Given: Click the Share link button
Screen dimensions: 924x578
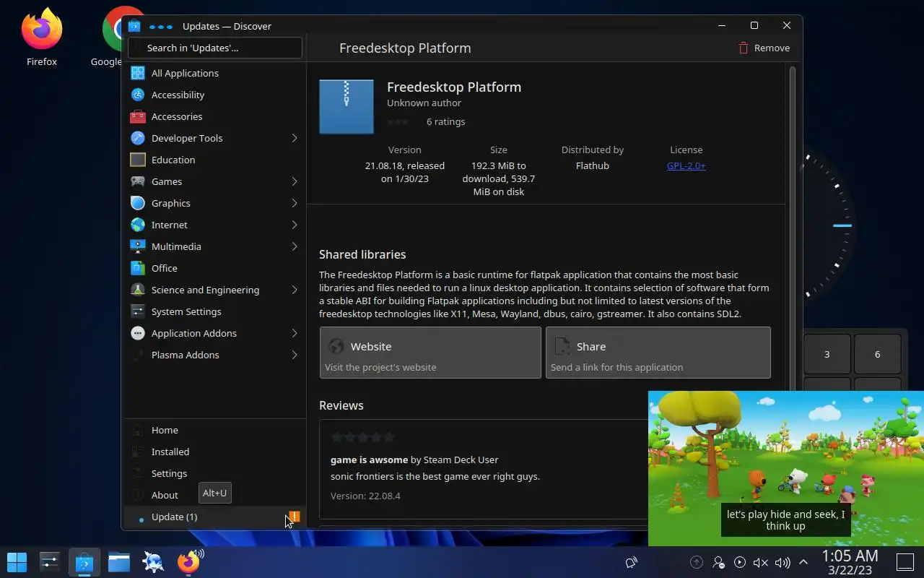Looking at the screenshot, I should point(658,353).
